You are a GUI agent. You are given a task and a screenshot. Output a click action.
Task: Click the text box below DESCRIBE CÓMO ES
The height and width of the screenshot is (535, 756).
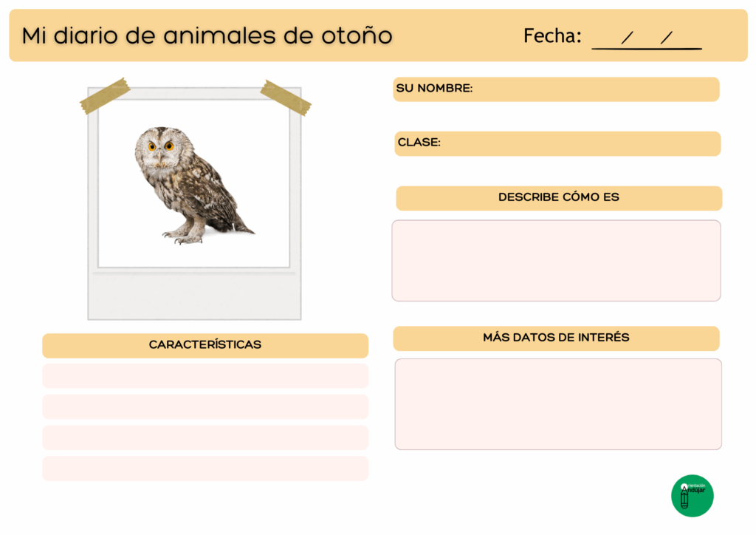[556, 260]
